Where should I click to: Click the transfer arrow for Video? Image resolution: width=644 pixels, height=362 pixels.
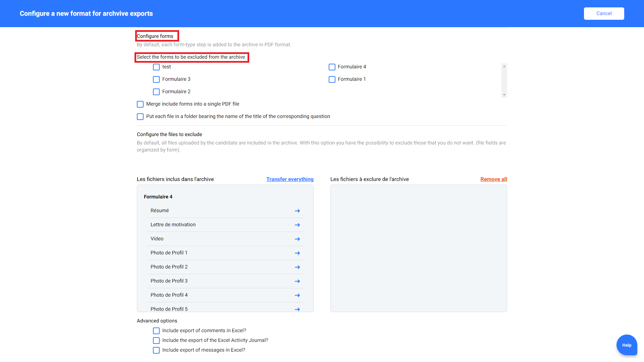point(297,239)
